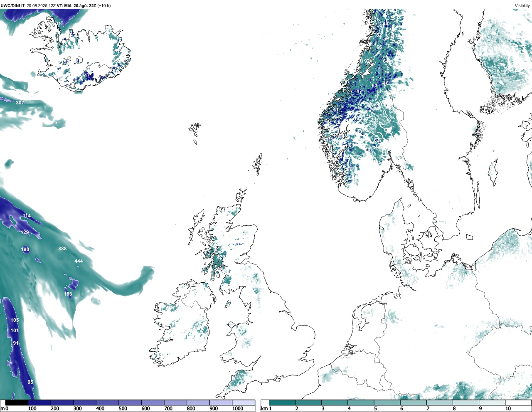Click the '307' visibility value south of Iceland
This screenshot has width=532, height=412.
pyautogui.click(x=20, y=103)
